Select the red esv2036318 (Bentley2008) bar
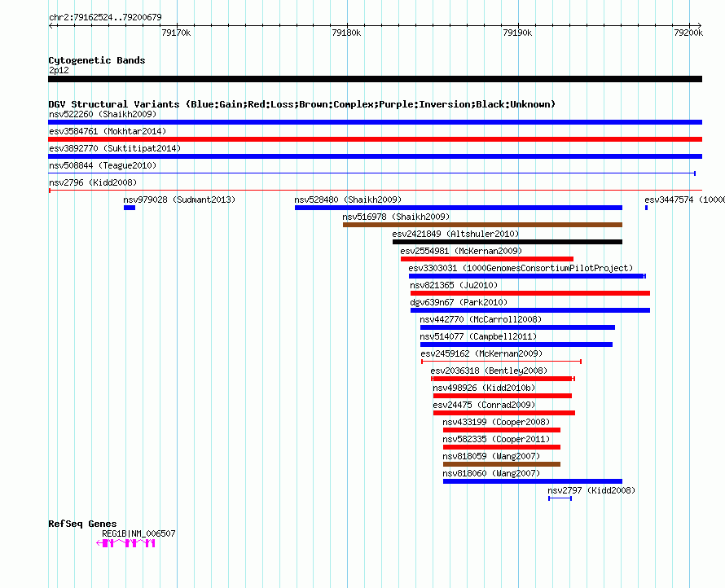 point(503,379)
